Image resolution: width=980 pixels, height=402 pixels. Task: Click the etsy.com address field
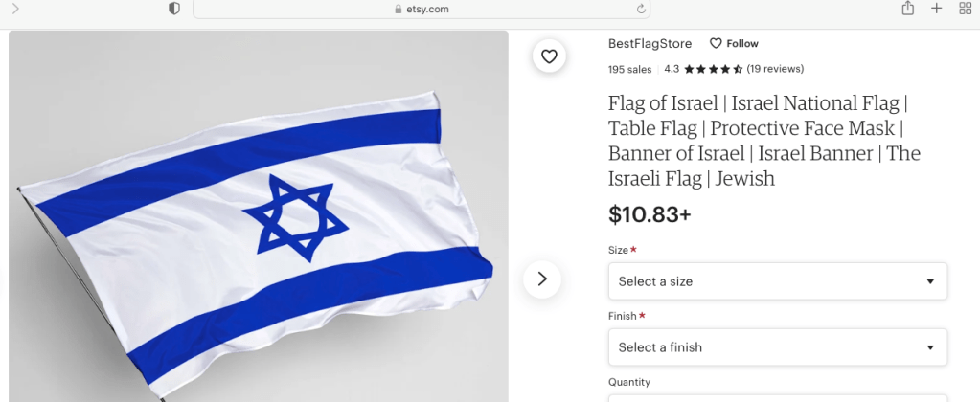point(422,10)
